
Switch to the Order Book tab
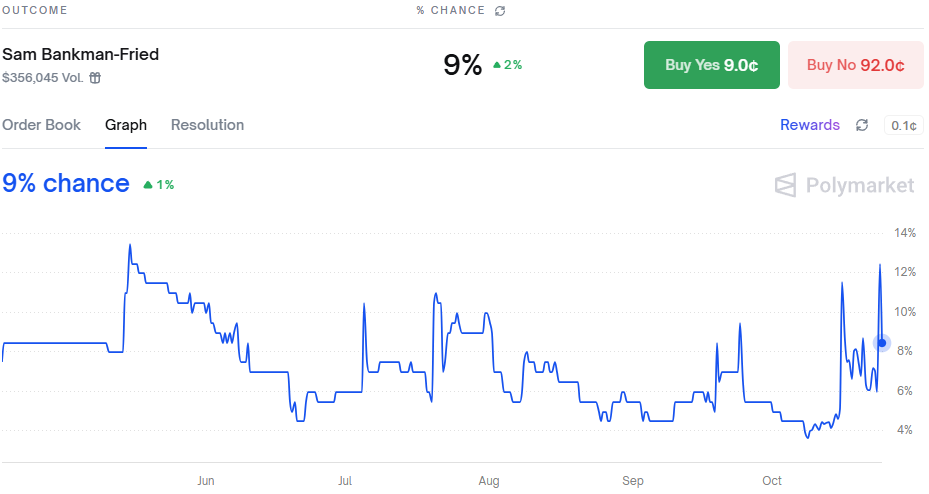click(x=41, y=125)
